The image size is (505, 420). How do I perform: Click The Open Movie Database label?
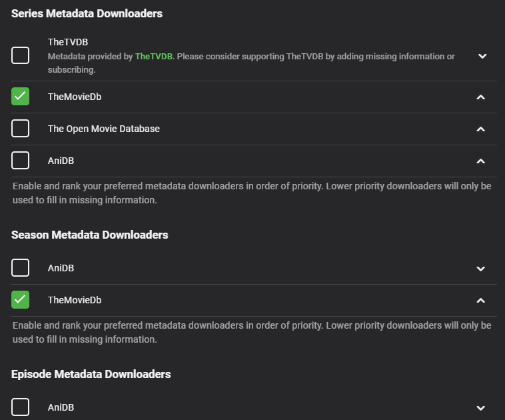click(x=104, y=129)
